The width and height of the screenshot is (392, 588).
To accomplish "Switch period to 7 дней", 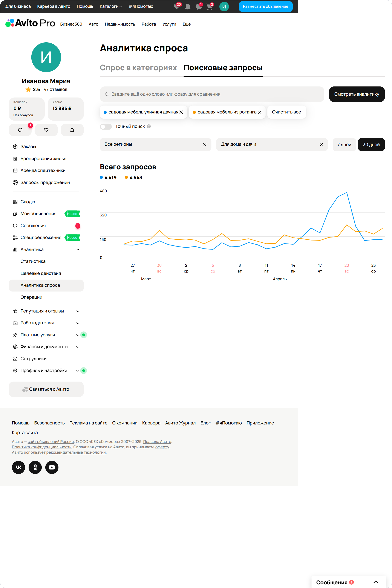I will 344,144.
